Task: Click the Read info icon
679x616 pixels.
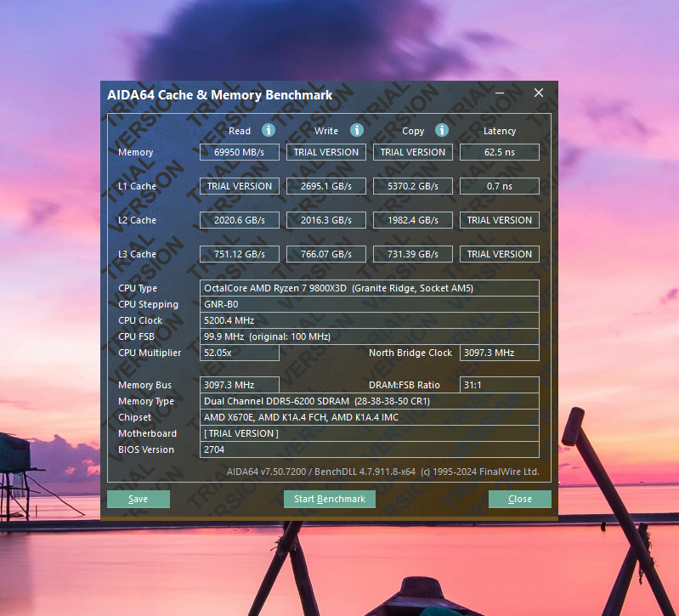Action: pyautogui.click(x=269, y=130)
